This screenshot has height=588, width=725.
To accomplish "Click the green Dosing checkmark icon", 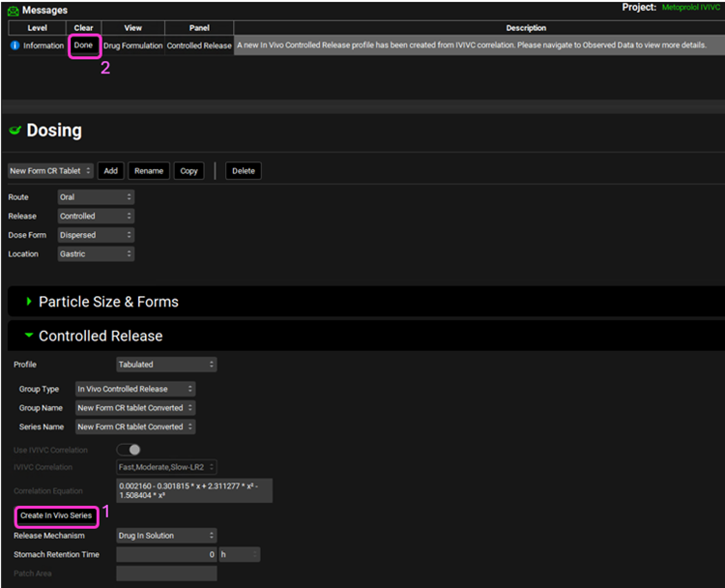I will tap(14, 131).
